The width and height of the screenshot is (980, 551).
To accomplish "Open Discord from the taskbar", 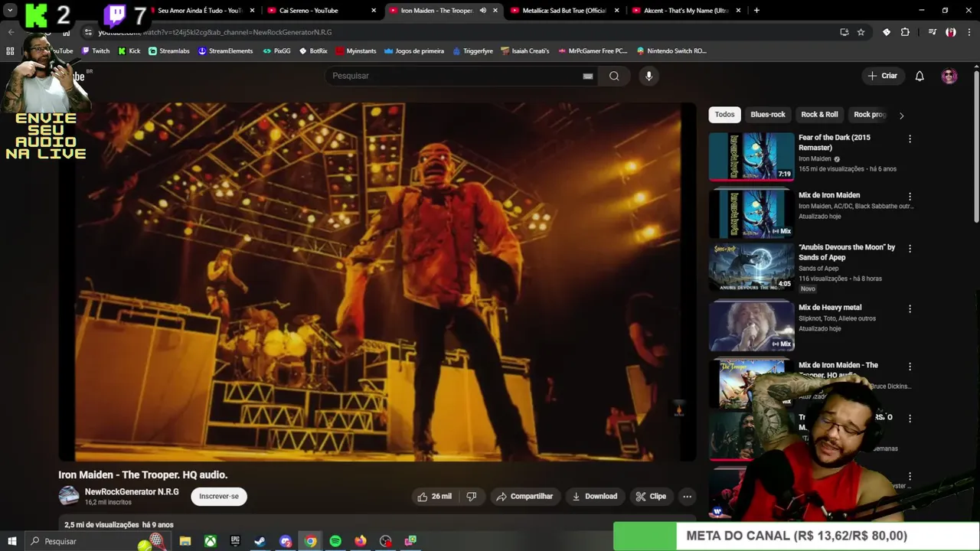I will pos(286,541).
